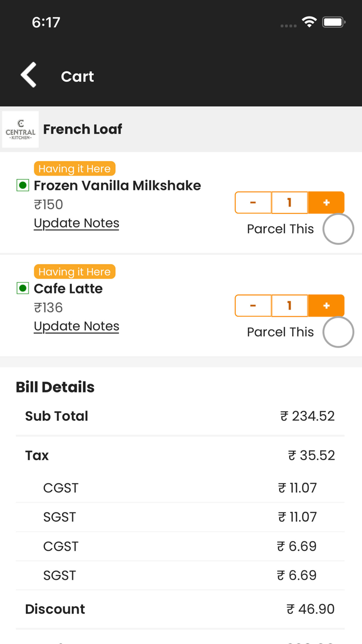This screenshot has width=362, height=644.
Task: Tap the veg indicator beside Frozen Vanilla Milkshake
Action: click(22, 185)
